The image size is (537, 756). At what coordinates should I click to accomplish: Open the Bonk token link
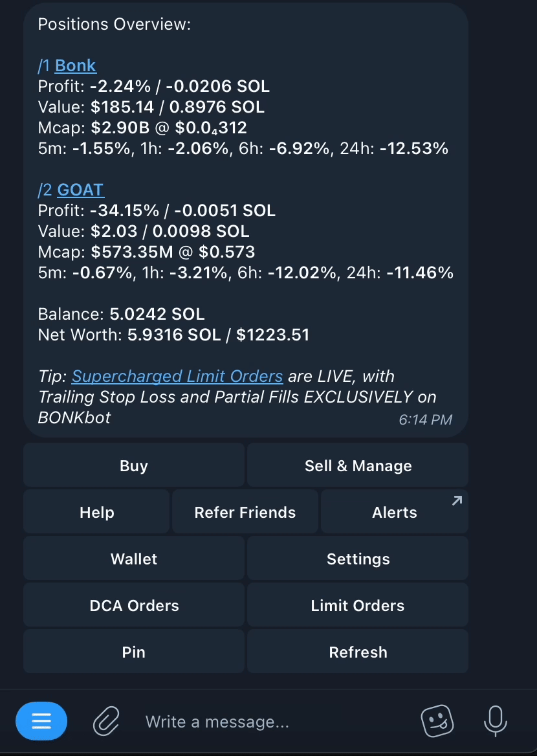76,66
